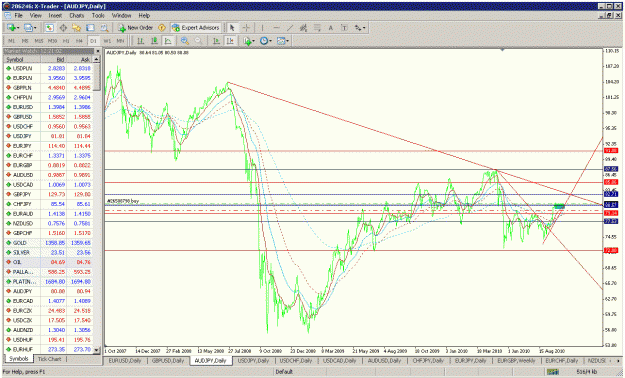Open the Periods clock dropdown

pyautogui.click(x=265, y=41)
